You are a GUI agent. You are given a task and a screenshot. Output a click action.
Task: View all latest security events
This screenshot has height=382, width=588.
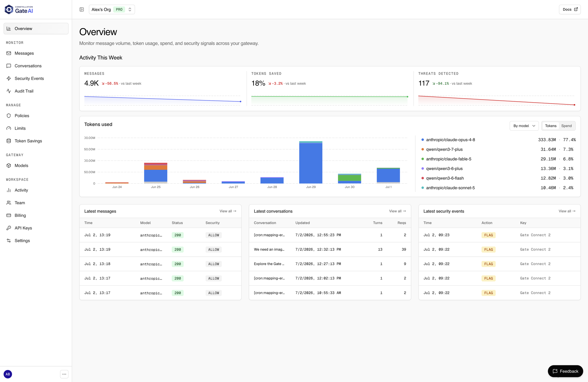pyautogui.click(x=567, y=211)
